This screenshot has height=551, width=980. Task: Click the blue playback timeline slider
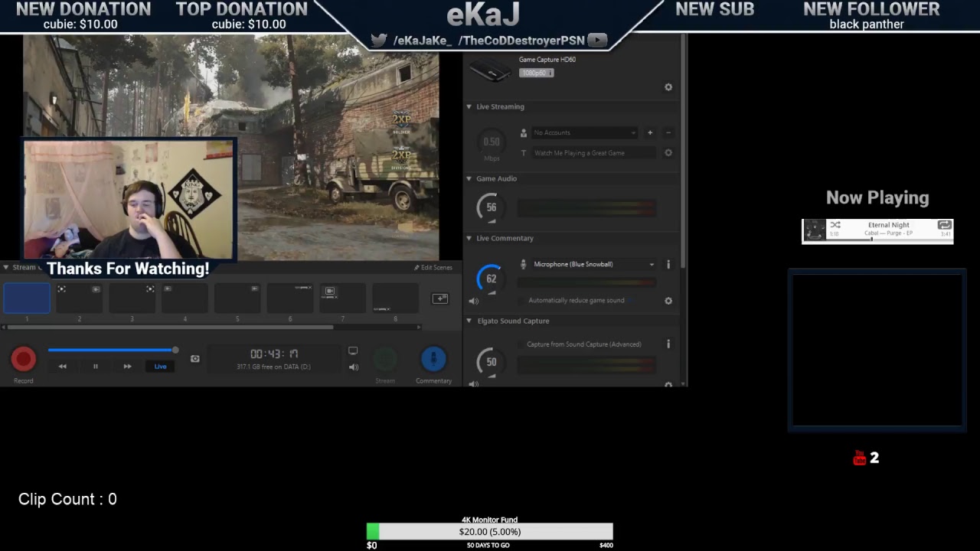tap(112, 350)
